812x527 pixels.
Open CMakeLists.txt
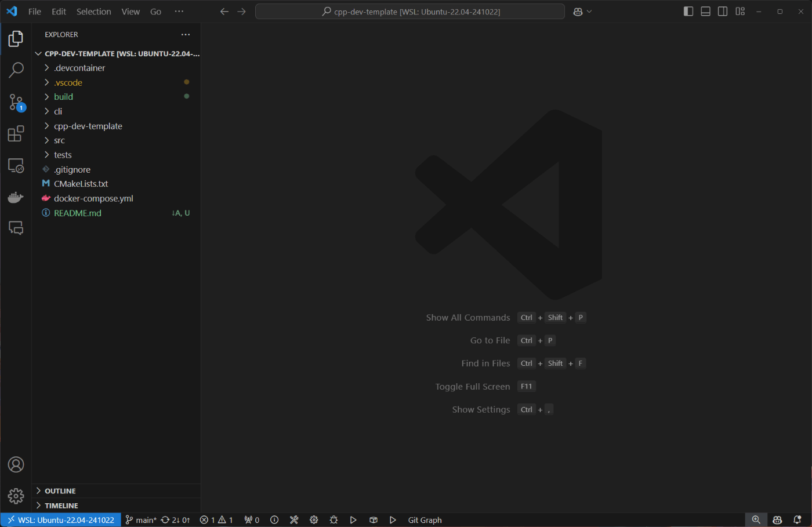(116, 184)
